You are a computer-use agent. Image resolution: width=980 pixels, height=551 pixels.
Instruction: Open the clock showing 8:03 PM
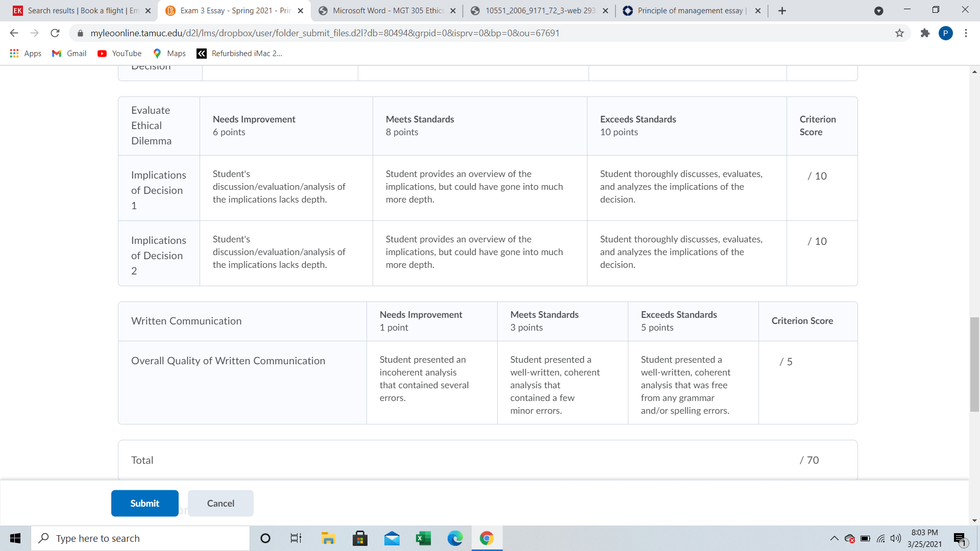[924, 538]
